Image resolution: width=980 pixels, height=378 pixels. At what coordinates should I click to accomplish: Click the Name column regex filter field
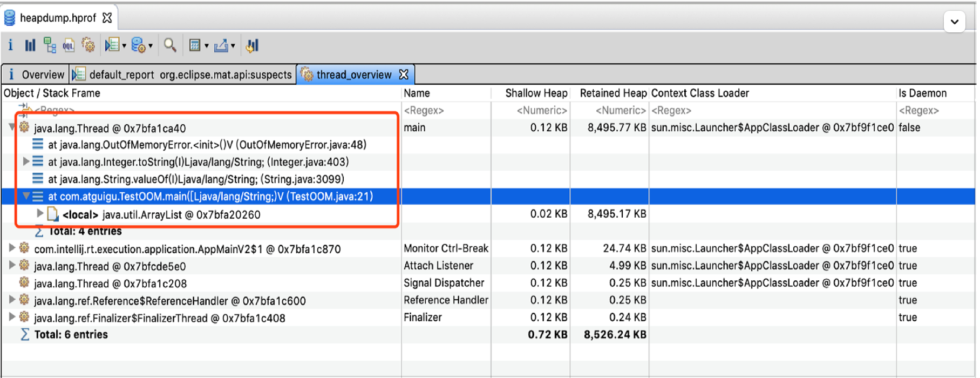445,110
